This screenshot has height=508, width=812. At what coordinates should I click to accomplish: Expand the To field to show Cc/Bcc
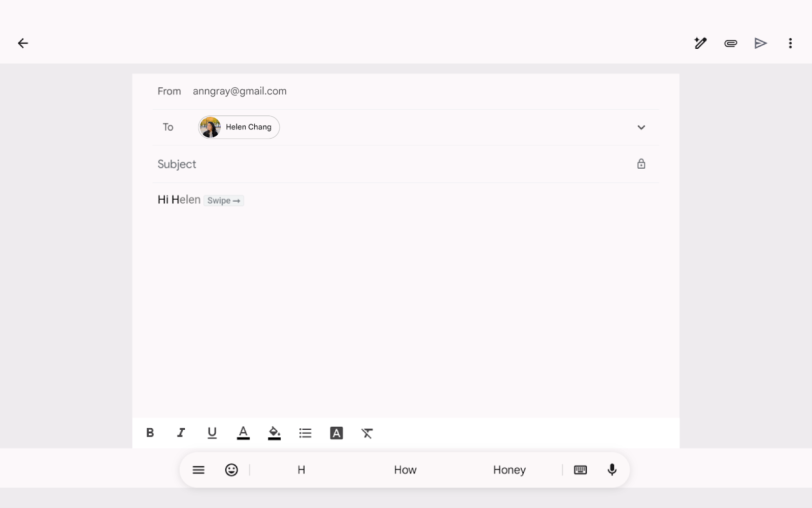click(x=641, y=128)
